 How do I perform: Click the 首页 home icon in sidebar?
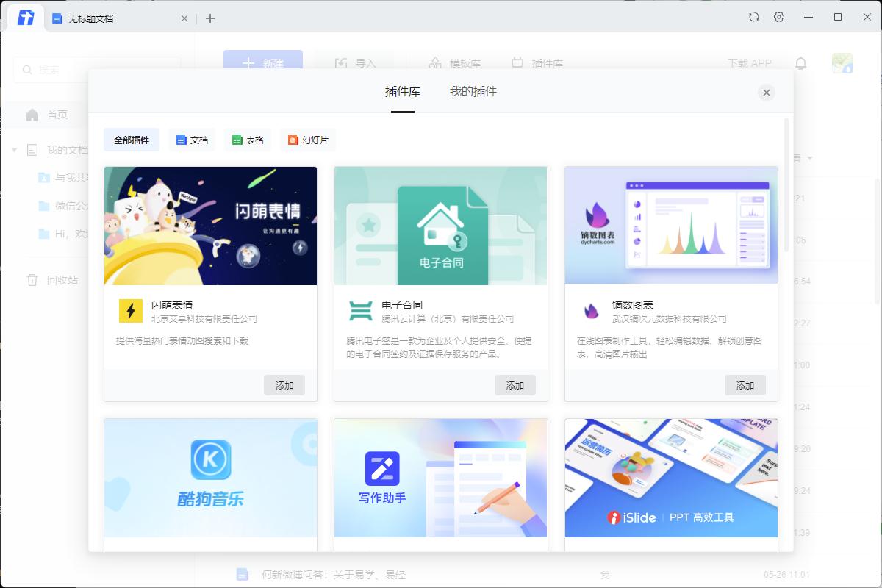31,115
